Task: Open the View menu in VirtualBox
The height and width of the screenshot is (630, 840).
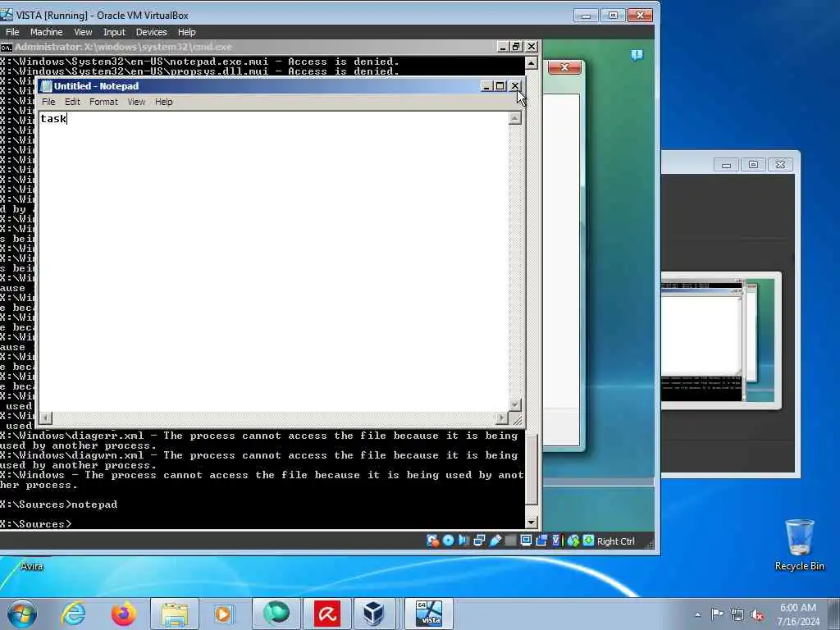Action: (x=83, y=32)
